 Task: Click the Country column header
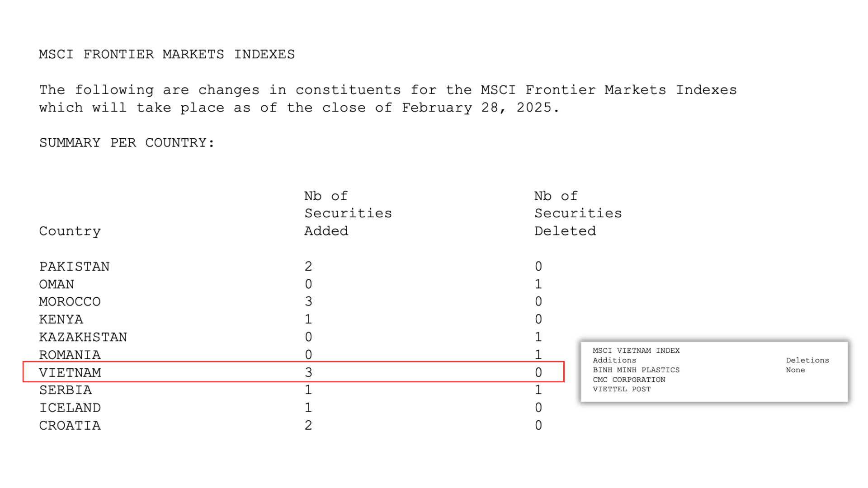click(70, 231)
